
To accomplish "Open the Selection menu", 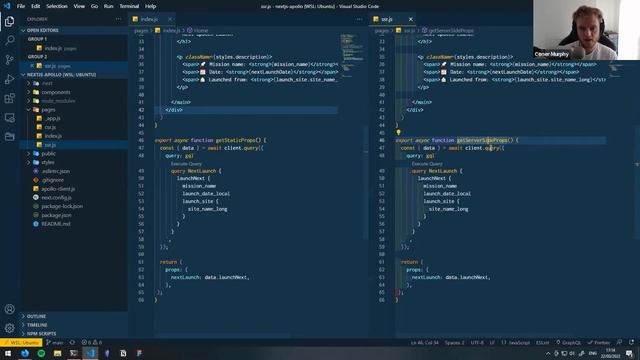I will 57,6.
